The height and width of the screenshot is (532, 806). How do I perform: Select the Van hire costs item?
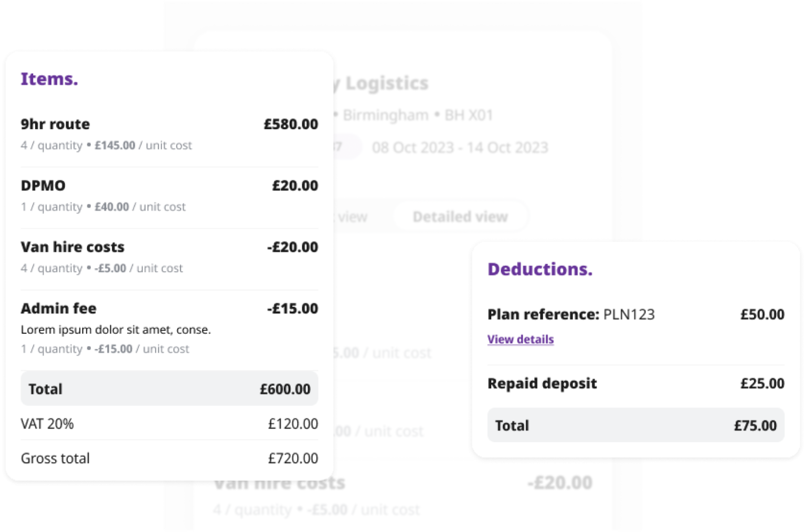72,247
